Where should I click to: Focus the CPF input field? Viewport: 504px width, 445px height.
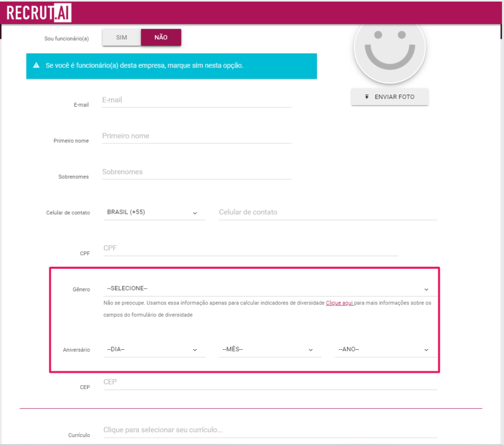coord(251,248)
